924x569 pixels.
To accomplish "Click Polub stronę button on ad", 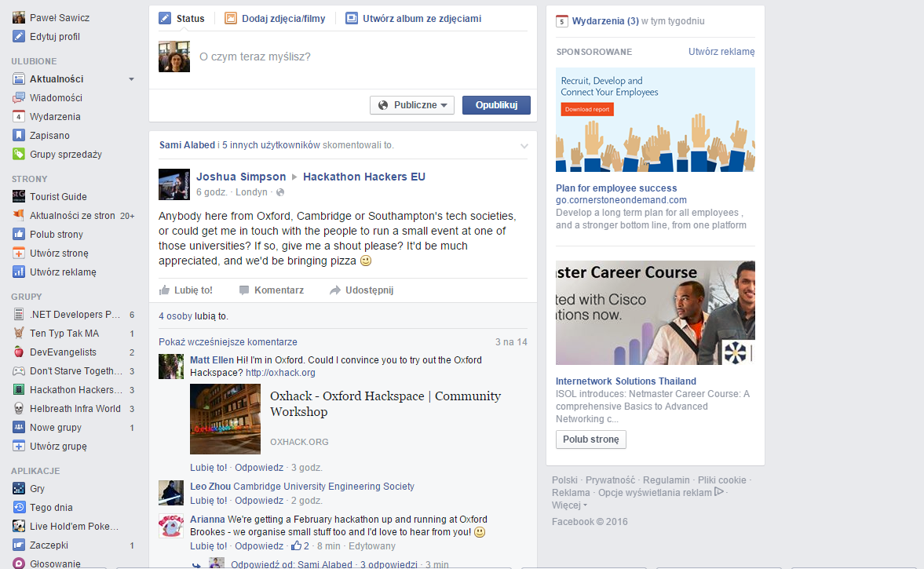I will coord(590,440).
